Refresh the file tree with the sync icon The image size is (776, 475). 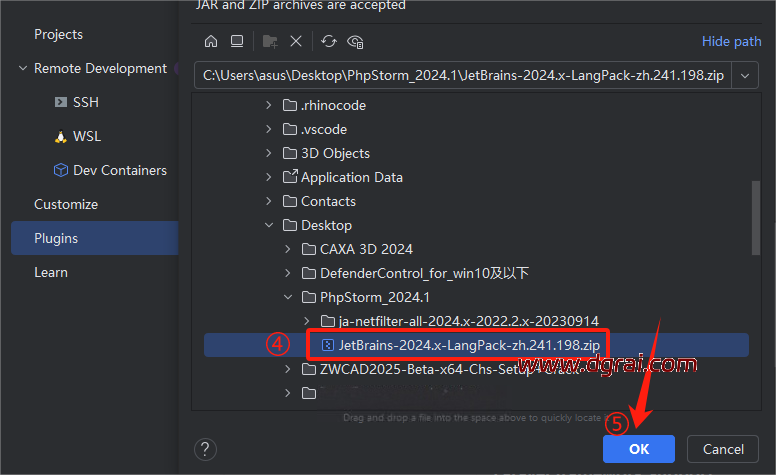click(329, 41)
